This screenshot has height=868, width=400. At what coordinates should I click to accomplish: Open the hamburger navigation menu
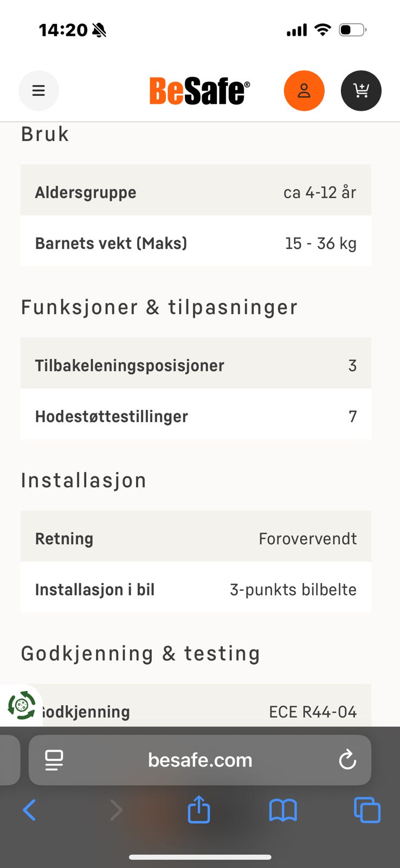point(38,91)
